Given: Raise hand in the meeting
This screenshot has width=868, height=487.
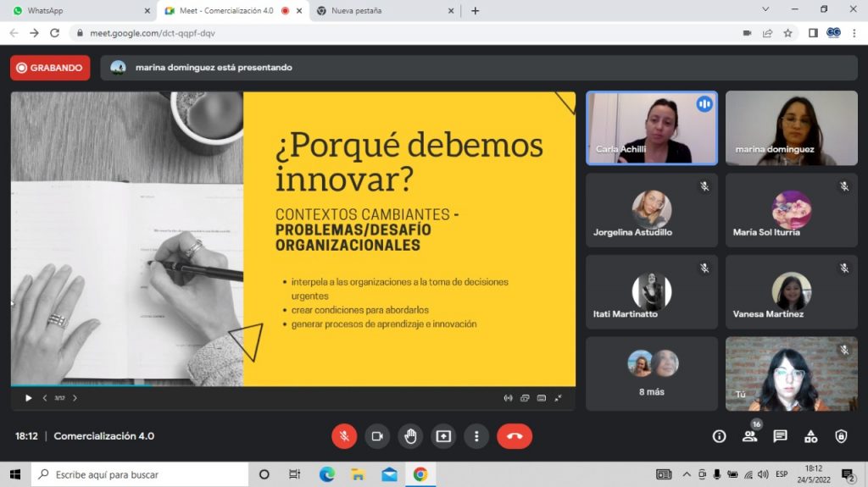Looking at the screenshot, I should pyautogui.click(x=410, y=436).
